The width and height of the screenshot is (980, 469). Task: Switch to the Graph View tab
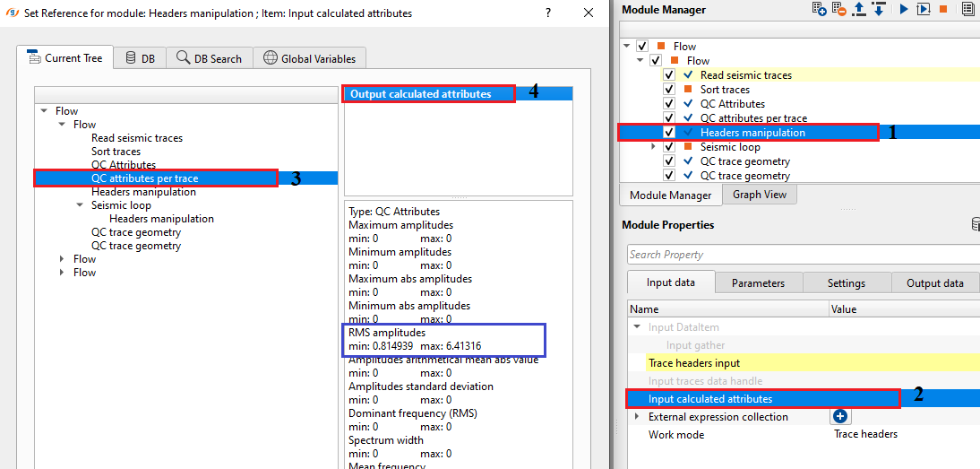(x=760, y=195)
